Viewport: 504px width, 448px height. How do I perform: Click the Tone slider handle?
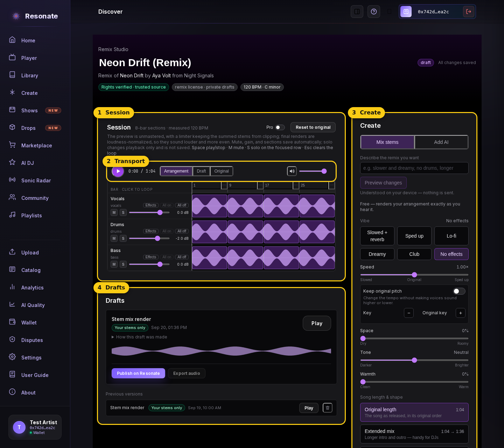414,360
